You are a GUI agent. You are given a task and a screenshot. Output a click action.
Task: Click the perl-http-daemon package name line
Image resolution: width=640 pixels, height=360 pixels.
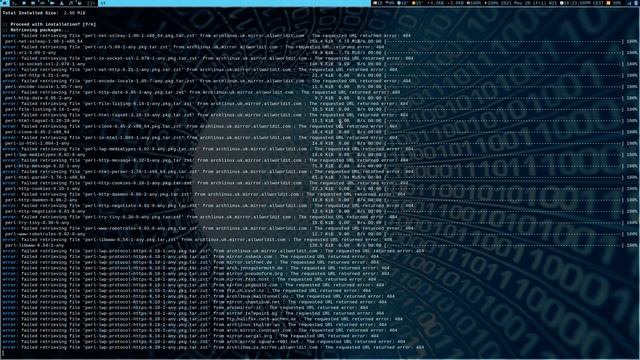click(41, 200)
